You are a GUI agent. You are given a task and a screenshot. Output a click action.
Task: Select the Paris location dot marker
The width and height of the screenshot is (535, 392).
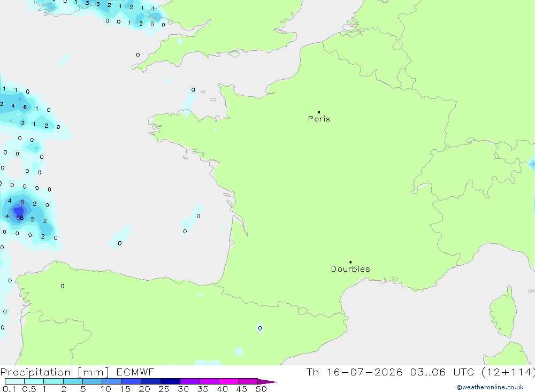point(319,112)
